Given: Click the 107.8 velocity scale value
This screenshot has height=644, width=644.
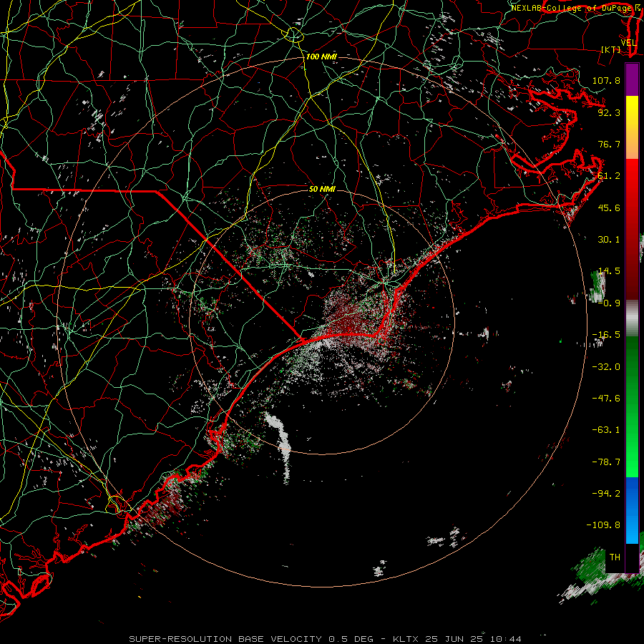Looking at the screenshot, I should (606, 80).
